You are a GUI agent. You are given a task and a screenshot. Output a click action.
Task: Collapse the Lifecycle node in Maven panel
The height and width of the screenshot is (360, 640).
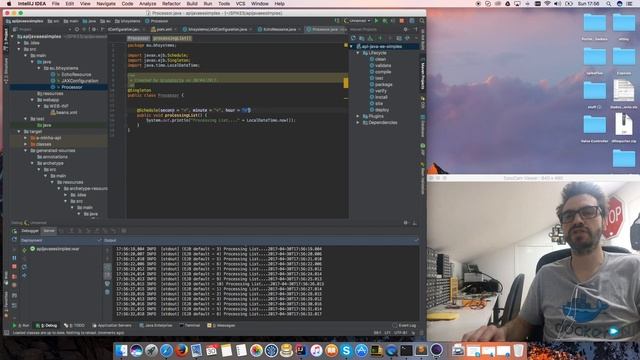[x=358, y=53]
